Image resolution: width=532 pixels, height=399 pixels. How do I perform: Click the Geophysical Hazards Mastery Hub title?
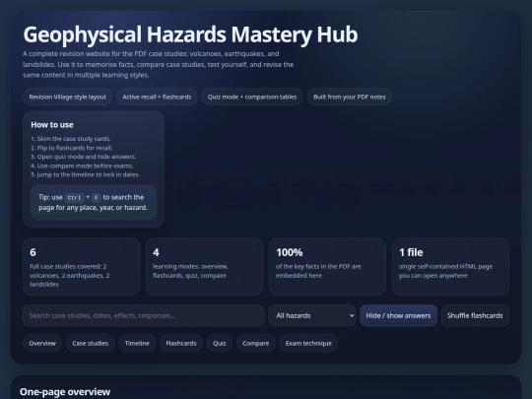click(x=190, y=34)
